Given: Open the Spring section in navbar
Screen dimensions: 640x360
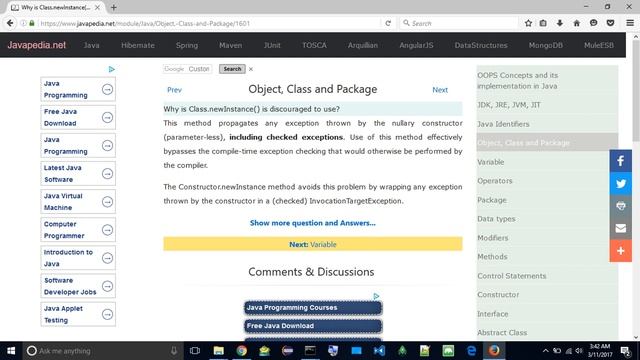Looking at the screenshot, I should pyautogui.click(x=187, y=45).
